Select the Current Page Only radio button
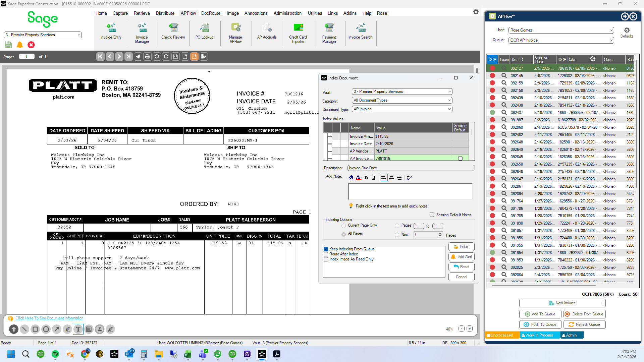The height and width of the screenshot is (362, 644). point(343,226)
